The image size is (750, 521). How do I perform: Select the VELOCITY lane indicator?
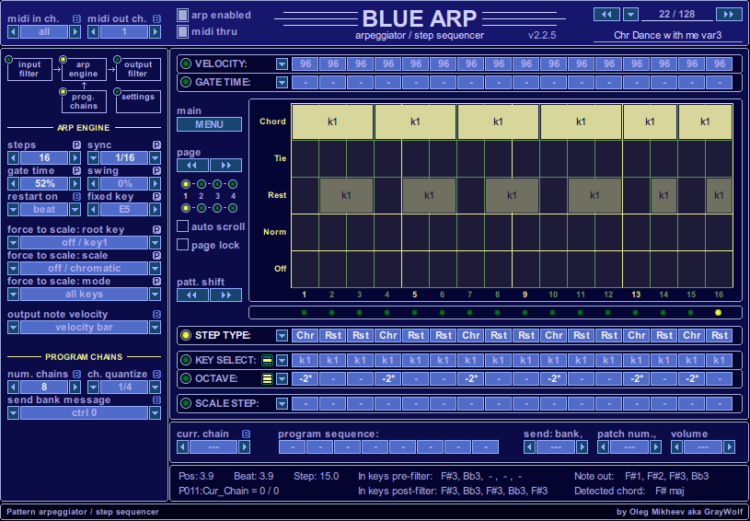(x=186, y=64)
